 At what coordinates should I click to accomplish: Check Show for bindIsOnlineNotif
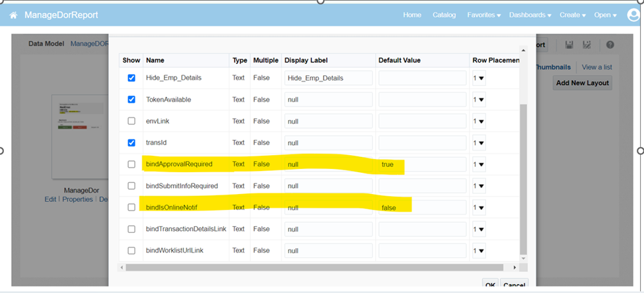[131, 207]
